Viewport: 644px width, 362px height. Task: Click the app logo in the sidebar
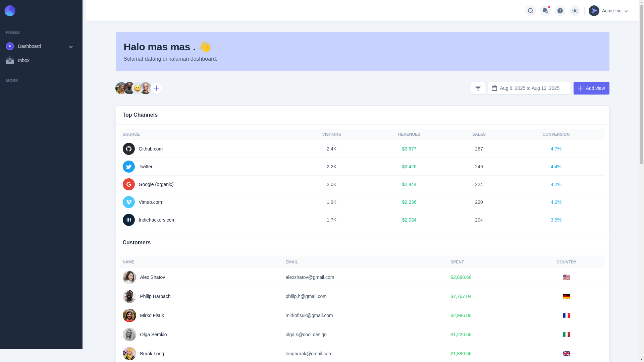(x=10, y=11)
